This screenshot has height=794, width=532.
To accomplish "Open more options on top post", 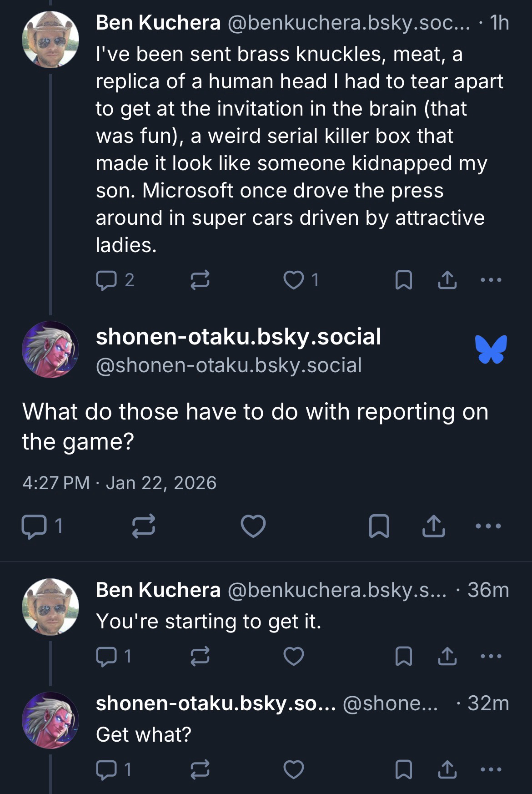I will (491, 280).
